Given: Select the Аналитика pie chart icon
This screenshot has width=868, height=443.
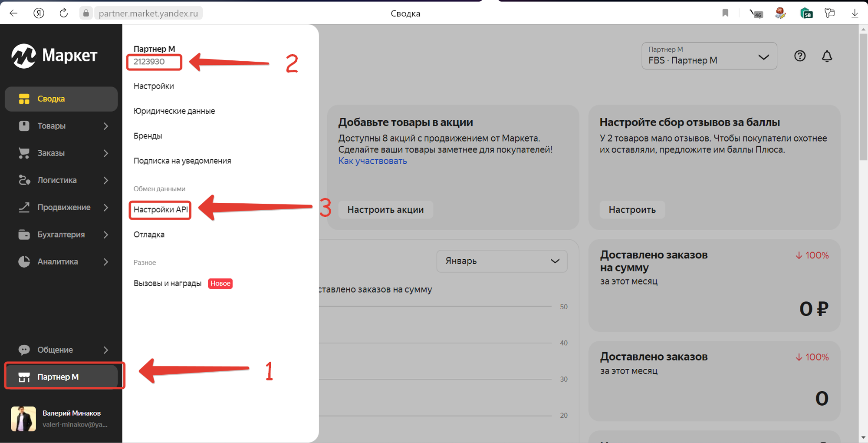Looking at the screenshot, I should (24, 261).
